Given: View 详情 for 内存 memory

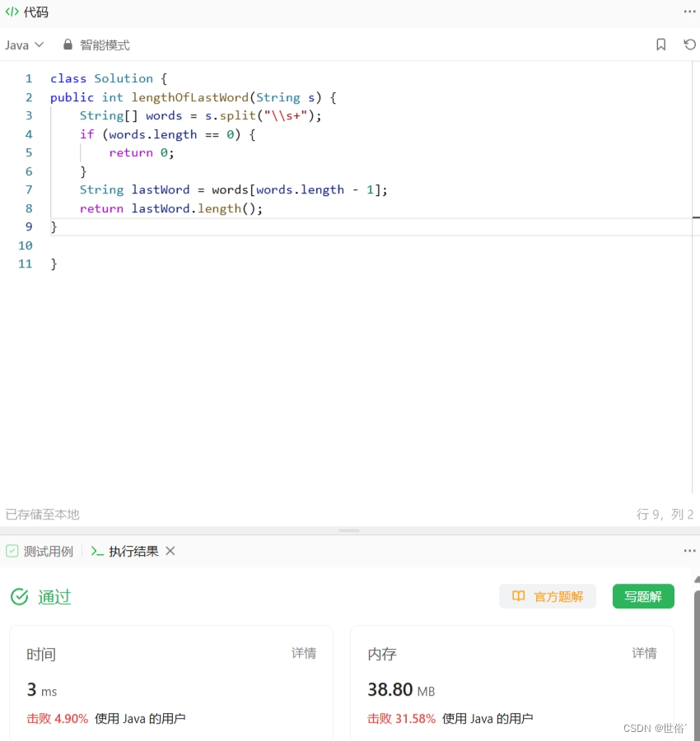Looking at the screenshot, I should tap(645, 653).
